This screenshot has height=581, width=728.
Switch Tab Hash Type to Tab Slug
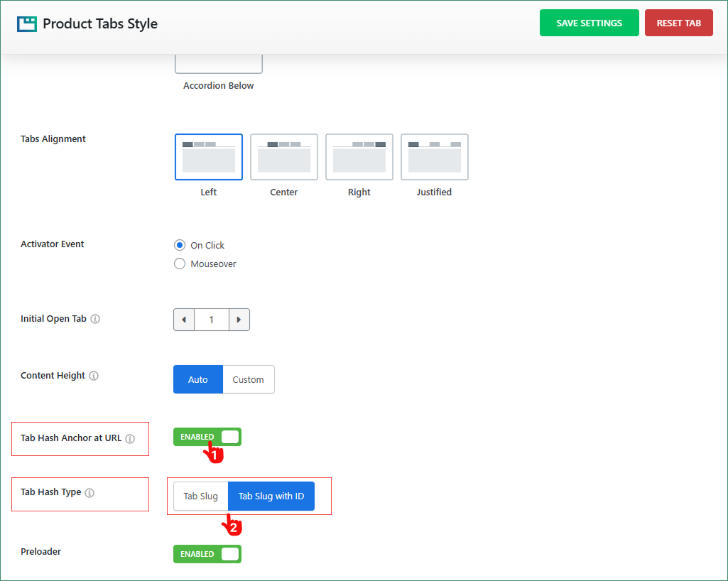[x=200, y=496]
